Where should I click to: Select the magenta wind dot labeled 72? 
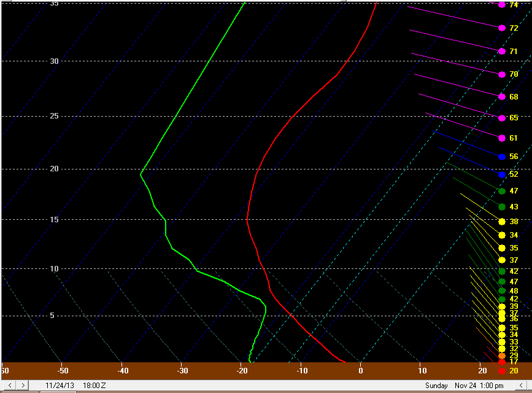pyautogui.click(x=502, y=28)
